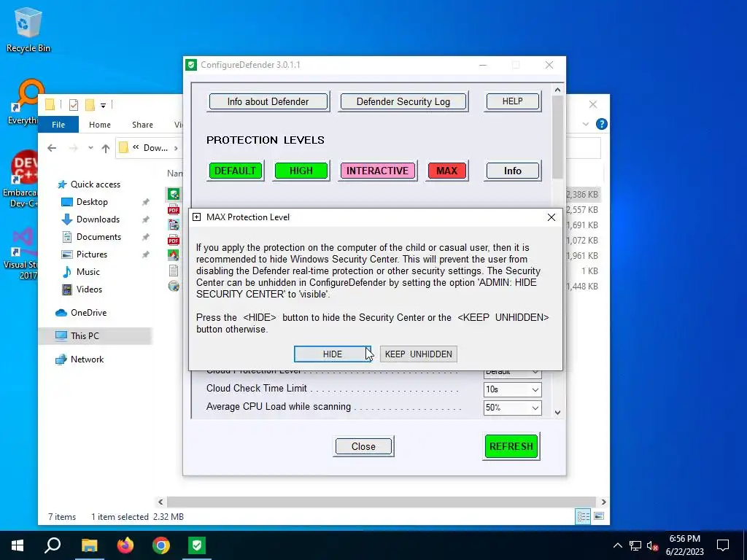Select the text document sized 1 KB
The height and width of the screenshot is (560, 747).
click(x=174, y=271)
